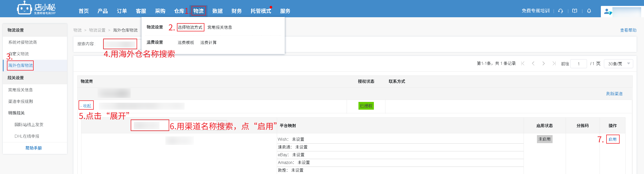644x174 pixels.
Task: Open the 物流 top menu
Action: (x=198, y=11)
